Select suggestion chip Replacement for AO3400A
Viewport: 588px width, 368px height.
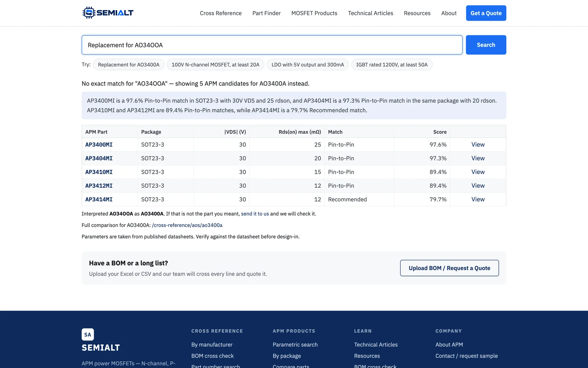click(129, 65)
